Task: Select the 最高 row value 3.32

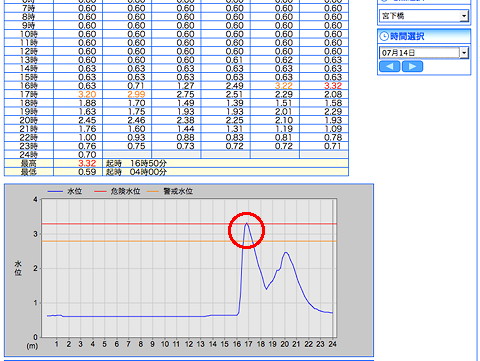Action: pos(87,163)
